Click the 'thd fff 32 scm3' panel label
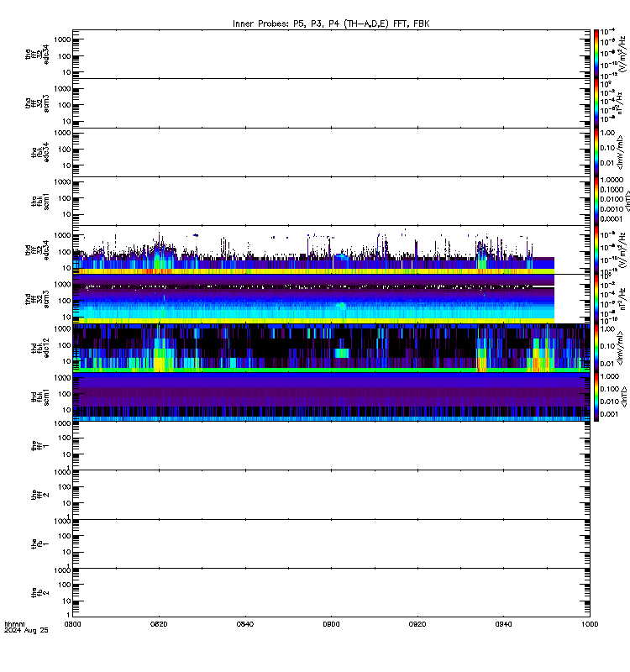 coord(37,299)
